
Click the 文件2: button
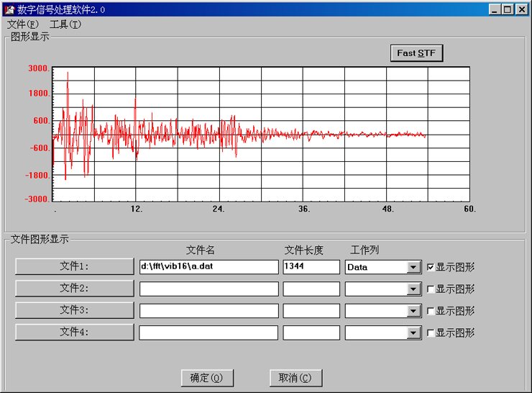74,289
